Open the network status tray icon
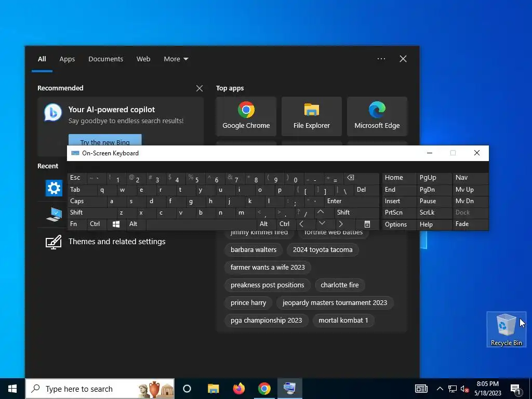 [453, 389]
